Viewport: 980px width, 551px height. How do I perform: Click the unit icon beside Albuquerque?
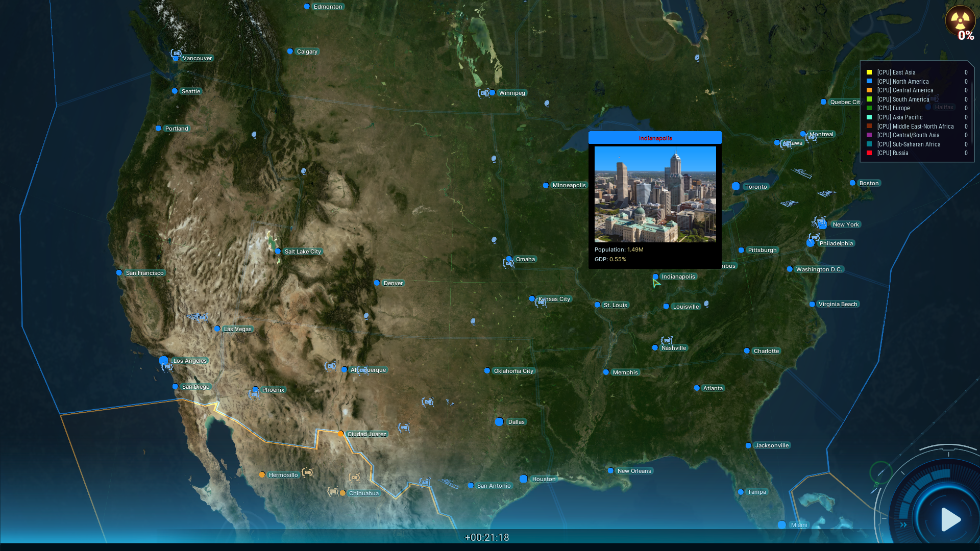pos(331,365)
